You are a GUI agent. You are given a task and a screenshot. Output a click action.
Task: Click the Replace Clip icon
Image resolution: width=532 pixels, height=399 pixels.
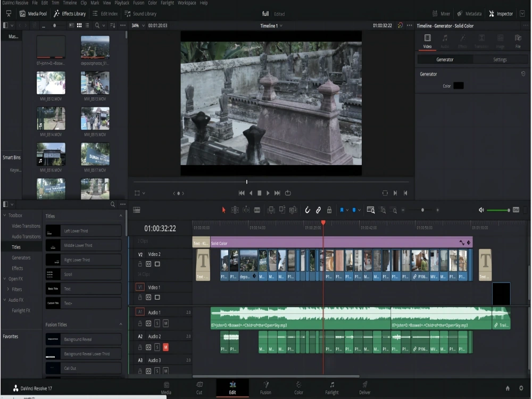(x=294, y=210)
